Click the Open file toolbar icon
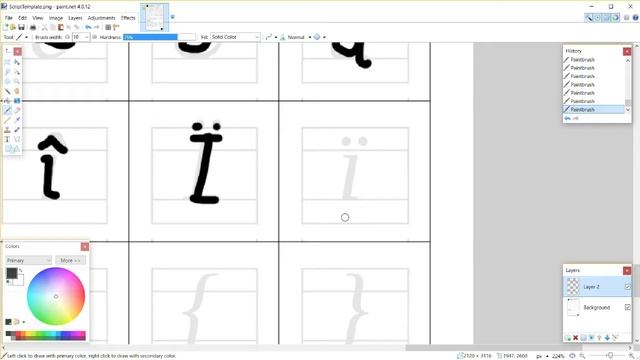Viewport: 640px width, 360px height. (x=13, y=27)
